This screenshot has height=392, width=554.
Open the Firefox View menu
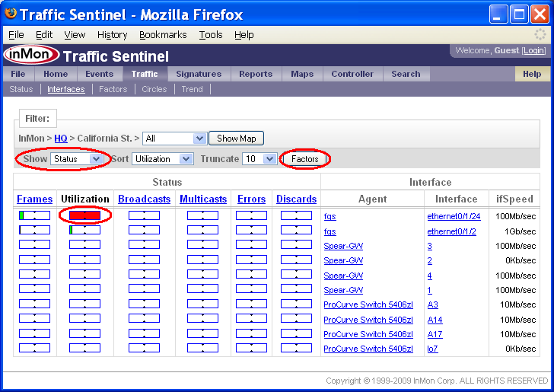(x=75, y=35)
